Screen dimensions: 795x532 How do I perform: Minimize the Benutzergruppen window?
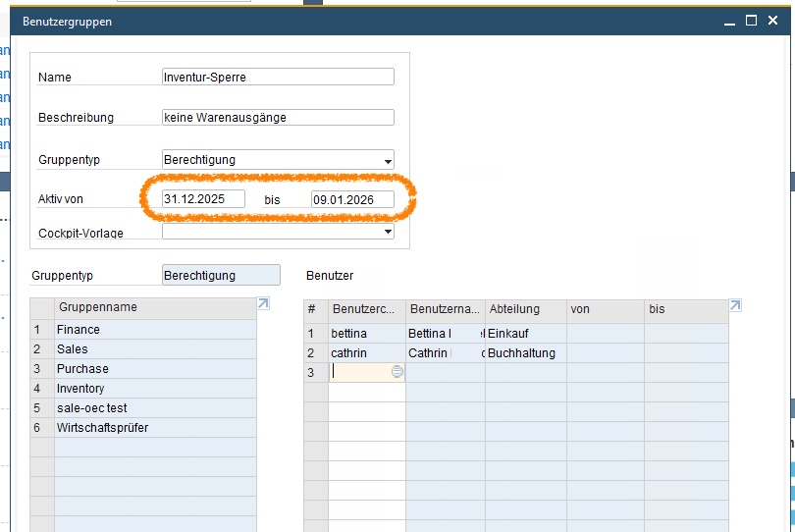pyautogui.click(x=727, y=21)
